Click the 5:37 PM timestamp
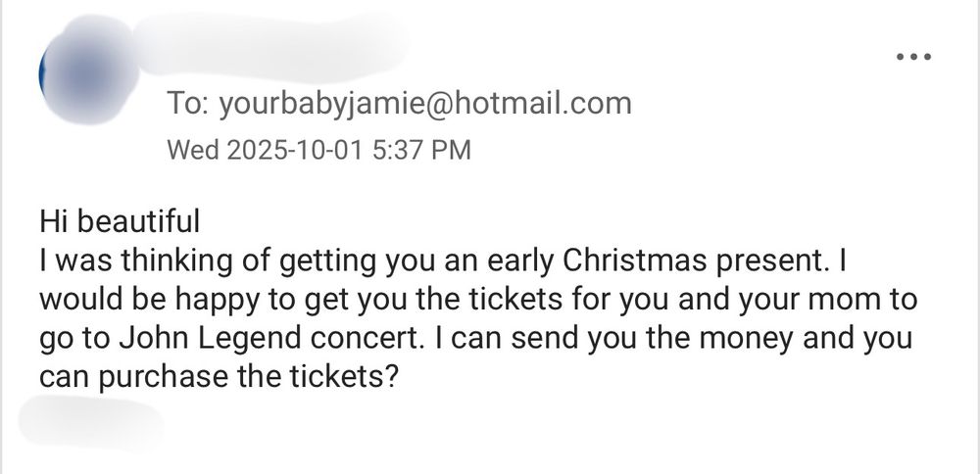Screen dimensions: 980x474 pos(420,150)
